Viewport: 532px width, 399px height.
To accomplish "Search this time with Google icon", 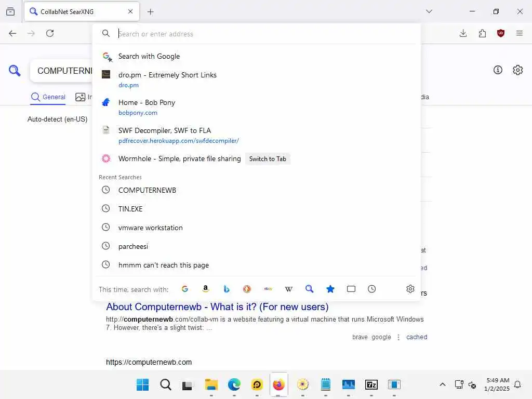I will pos(184,289).
